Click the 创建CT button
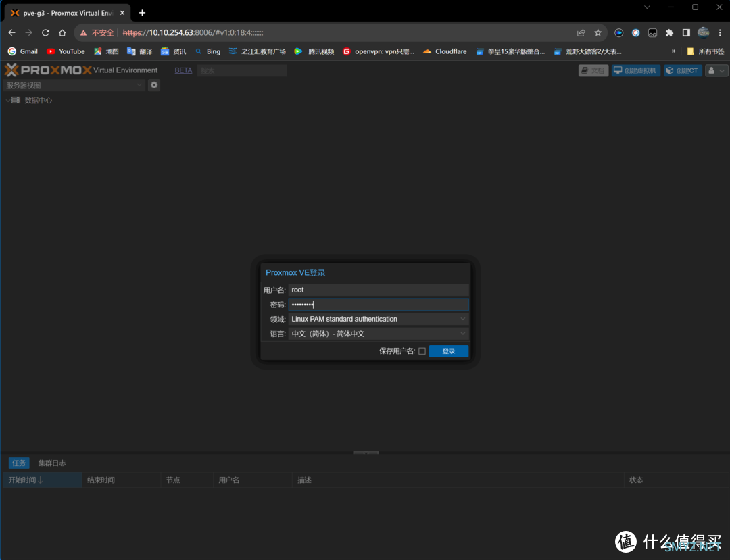 tap(683, 70)
